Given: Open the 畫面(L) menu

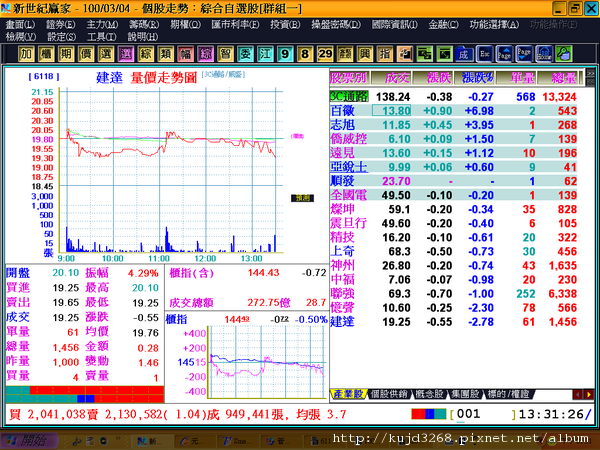Looking at the screenshot, I should 20,25.
